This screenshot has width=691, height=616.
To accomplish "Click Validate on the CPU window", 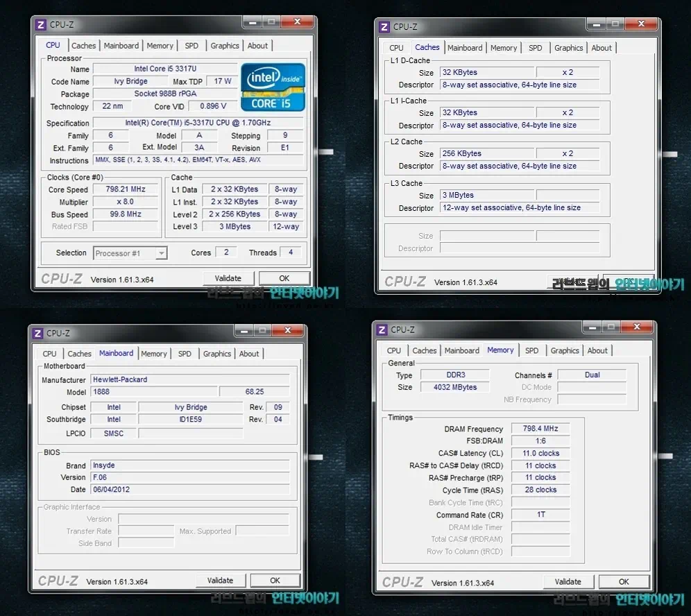I will tap(229, 277).
